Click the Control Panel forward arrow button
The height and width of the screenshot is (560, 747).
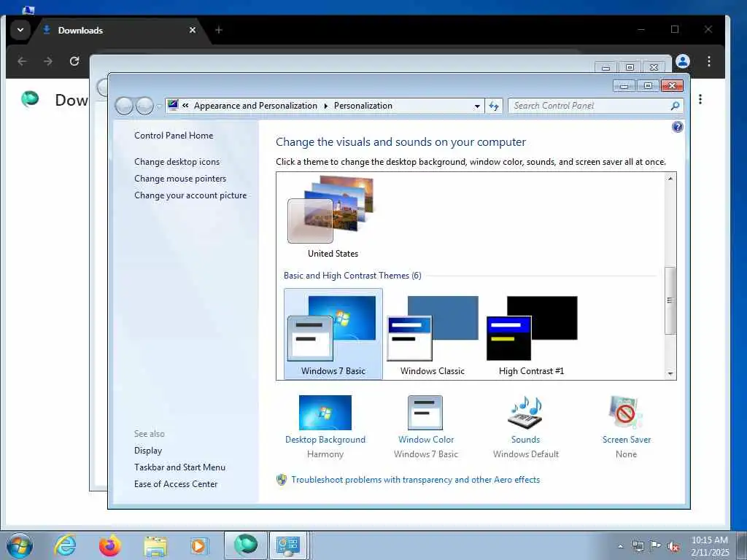click(x=144, y=106)
